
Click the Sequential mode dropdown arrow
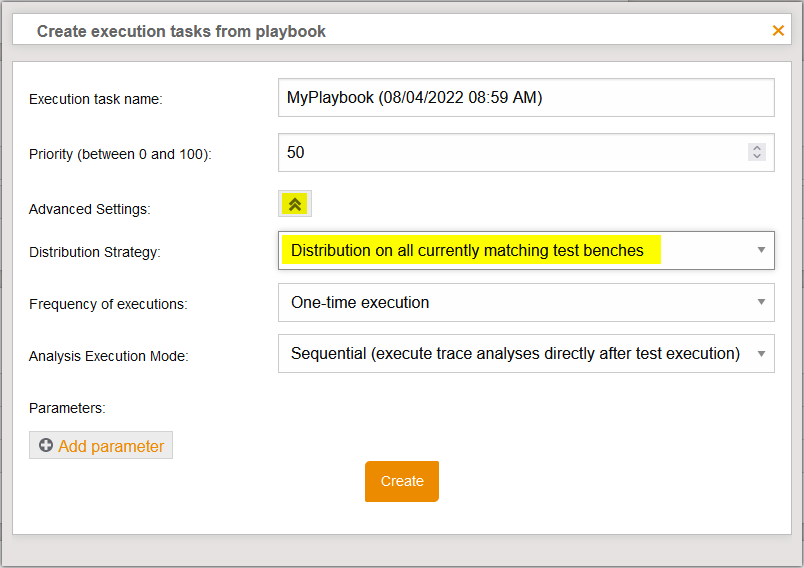pyautogui.click(x=761, y=353)
